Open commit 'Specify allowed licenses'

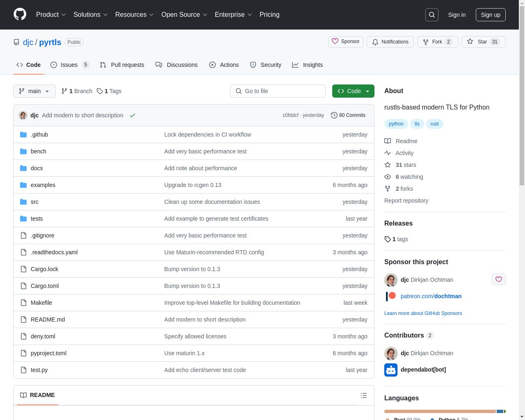tap(195, 336)
